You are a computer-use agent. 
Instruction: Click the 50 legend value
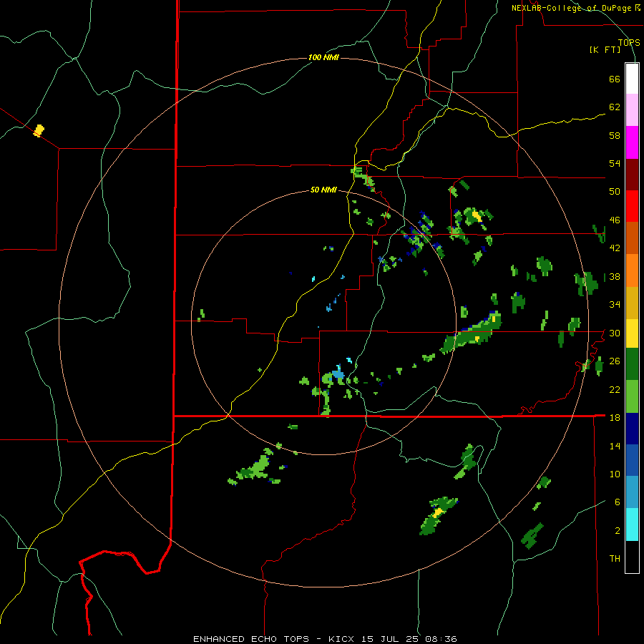click(615, 192)
